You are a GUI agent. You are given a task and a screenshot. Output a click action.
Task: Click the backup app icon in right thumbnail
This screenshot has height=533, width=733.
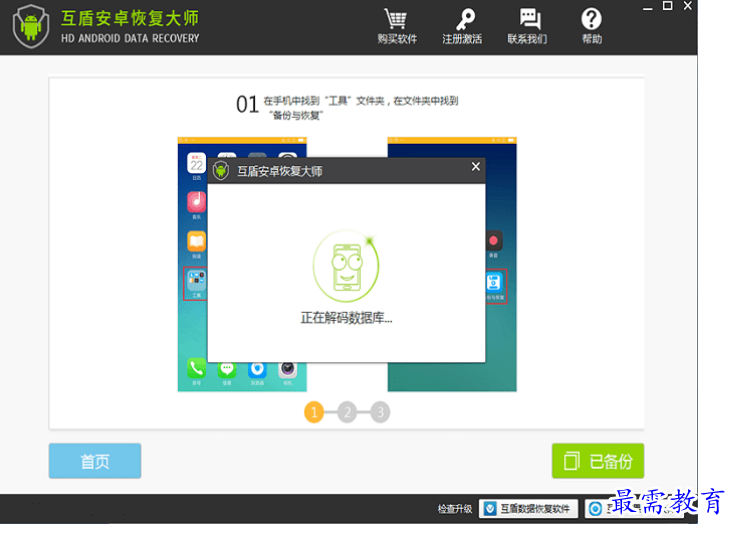(x=494, y=283)
